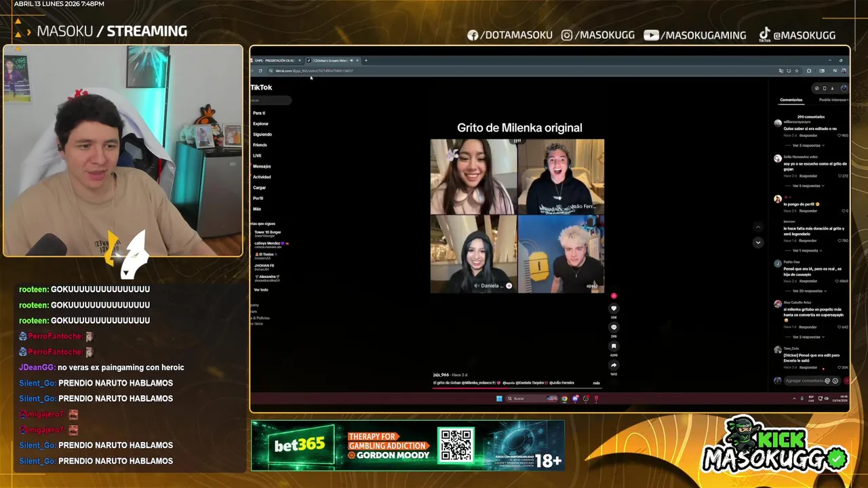
Task: Open a new browser tab with plus button
Action: pyautogui.click(x=366, y=60)
